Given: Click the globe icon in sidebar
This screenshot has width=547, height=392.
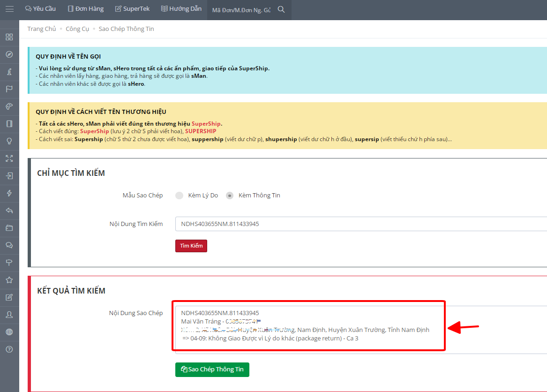Looking at the screenshot, I should [9, 332].
